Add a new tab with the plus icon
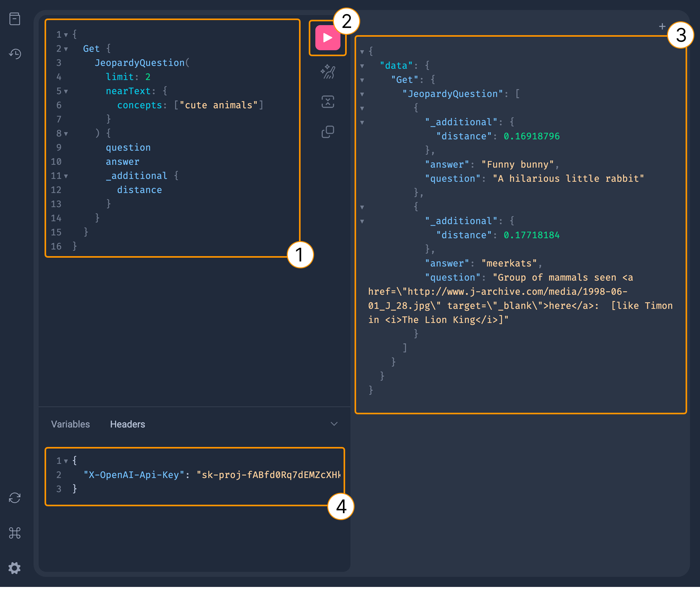 click(x=662, y=26)
